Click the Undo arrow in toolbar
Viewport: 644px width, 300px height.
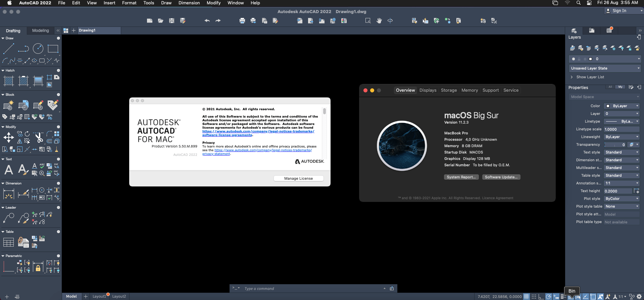point(207,21)
